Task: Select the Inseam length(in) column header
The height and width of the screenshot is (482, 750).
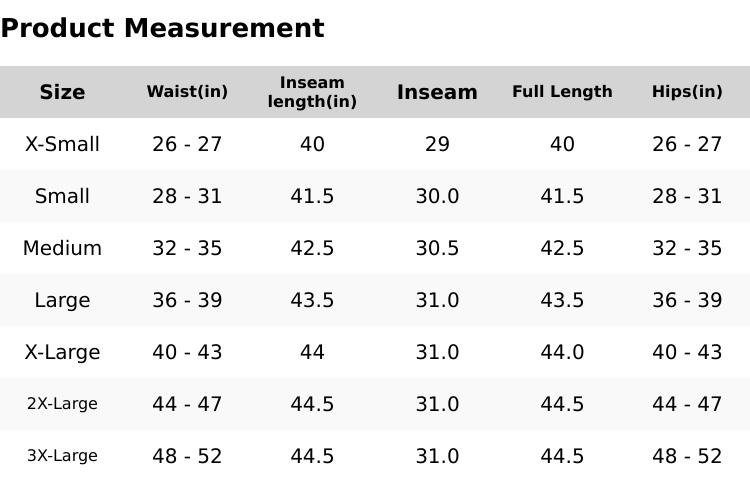Action: coord(312,92)
